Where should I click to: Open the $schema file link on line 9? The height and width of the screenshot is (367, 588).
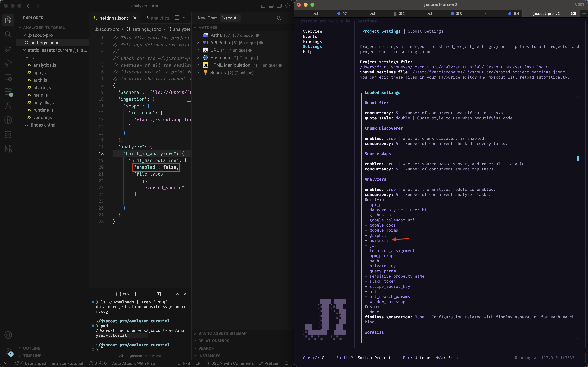pyautogui.click(x=170, y=92)
